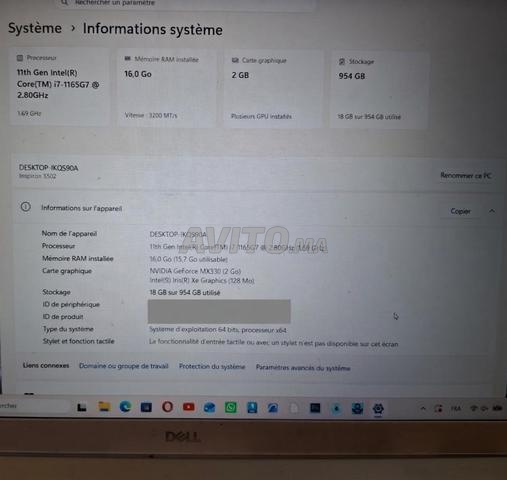Image resolution: width=507 pixels, height=480 pixels.
Task: Open the white document taskbar icon
Action: 294,408
